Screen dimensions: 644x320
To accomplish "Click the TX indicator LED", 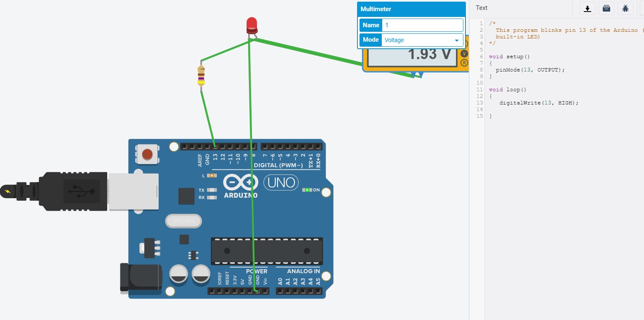I will tap(212, 190).
